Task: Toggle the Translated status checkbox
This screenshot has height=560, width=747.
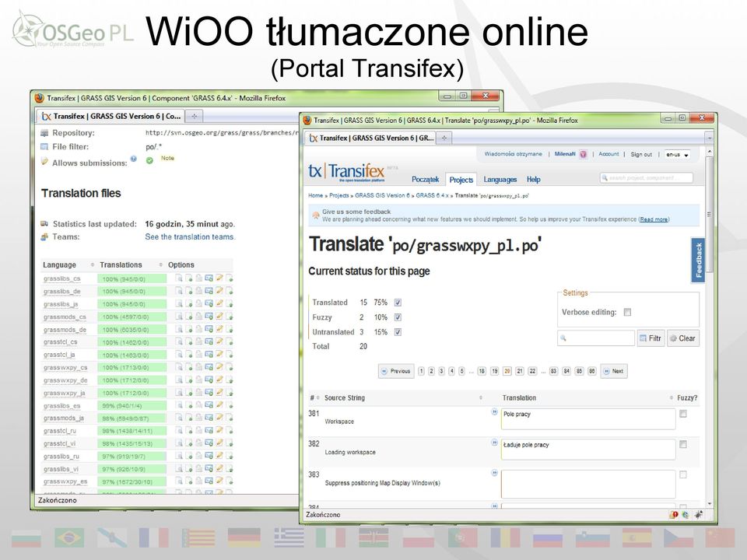Action: (398, 303)
